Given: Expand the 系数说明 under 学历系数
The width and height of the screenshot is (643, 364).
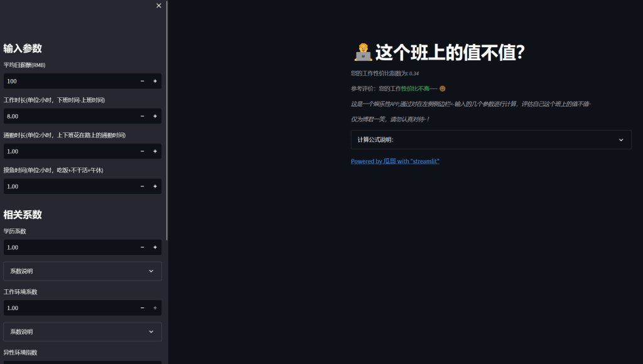Looking at the screenshot, I should pos(82,270).
